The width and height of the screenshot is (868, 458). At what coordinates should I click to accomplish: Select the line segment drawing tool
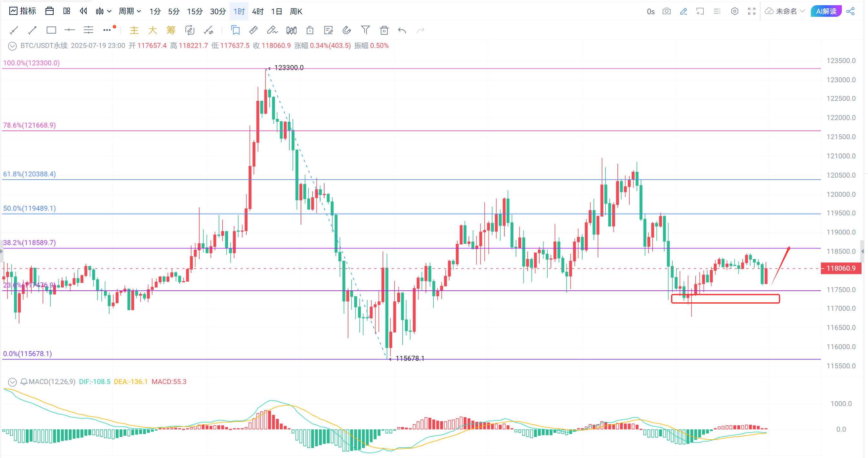[x=14, y=30]
